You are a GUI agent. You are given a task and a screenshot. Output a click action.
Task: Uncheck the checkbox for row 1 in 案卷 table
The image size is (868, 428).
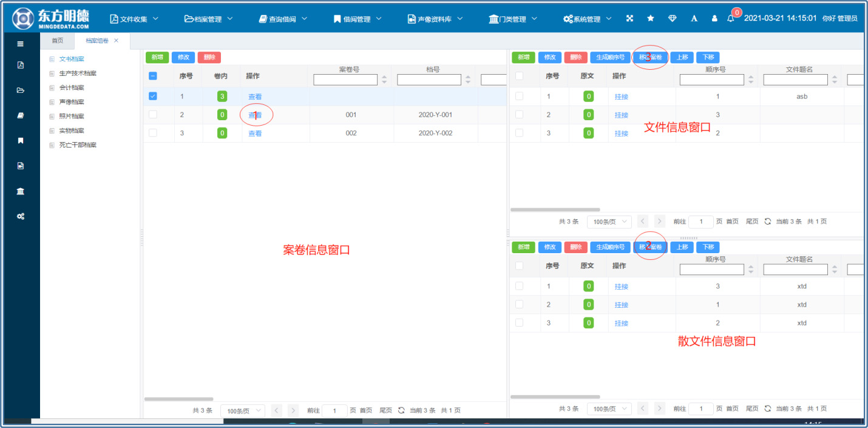point(153,96)
